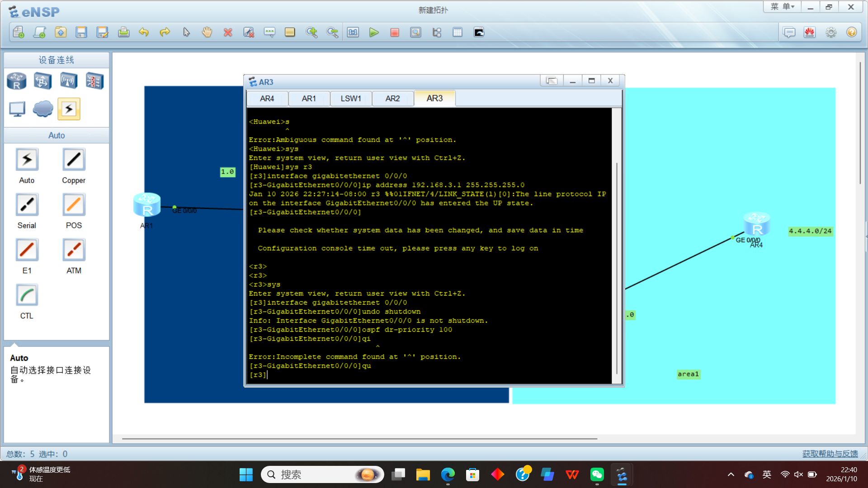Click the Start all devices green play icon
The height and width of the screenshot is (488, 868).
click(x=373, y=33)
